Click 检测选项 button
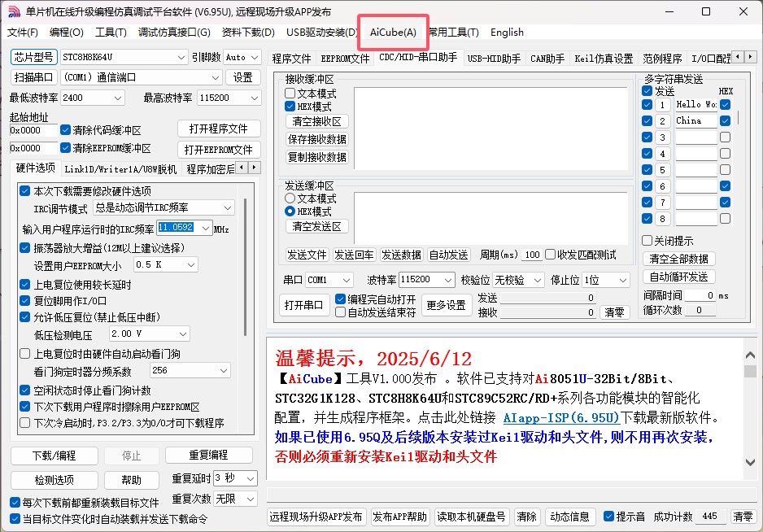763x532 pixels. [54, 480]
